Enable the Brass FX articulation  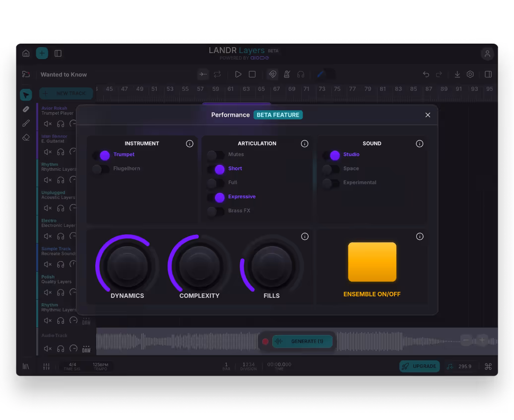coord(216,211)
